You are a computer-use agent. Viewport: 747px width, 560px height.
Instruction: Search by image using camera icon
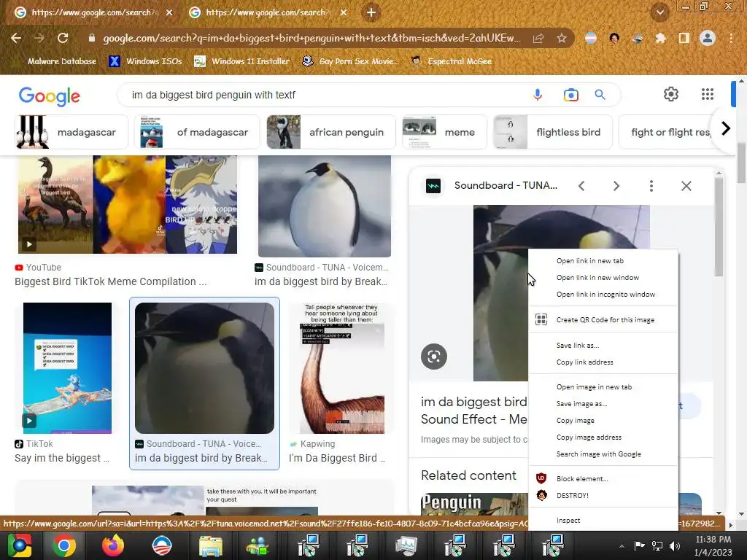pyautogui.click(x=570, y=95)
